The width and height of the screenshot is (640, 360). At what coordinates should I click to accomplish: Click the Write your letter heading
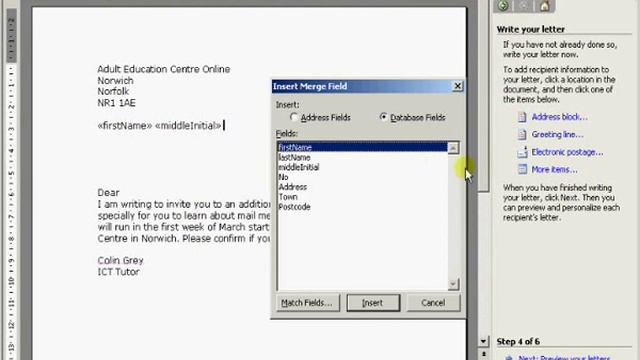point(531,29)
